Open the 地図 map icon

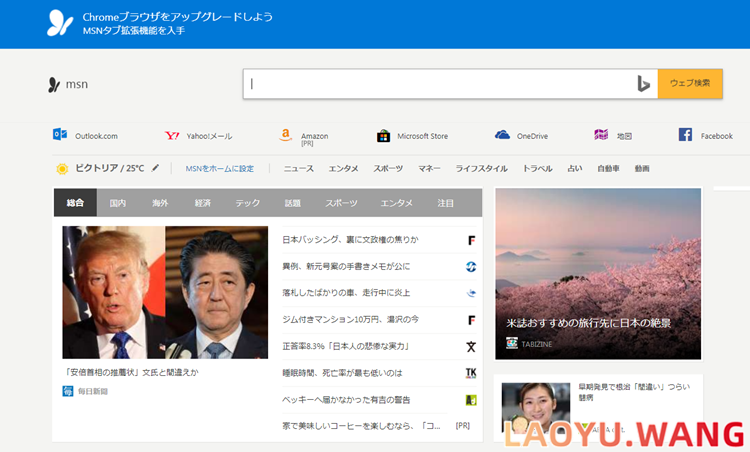[601, 135]
